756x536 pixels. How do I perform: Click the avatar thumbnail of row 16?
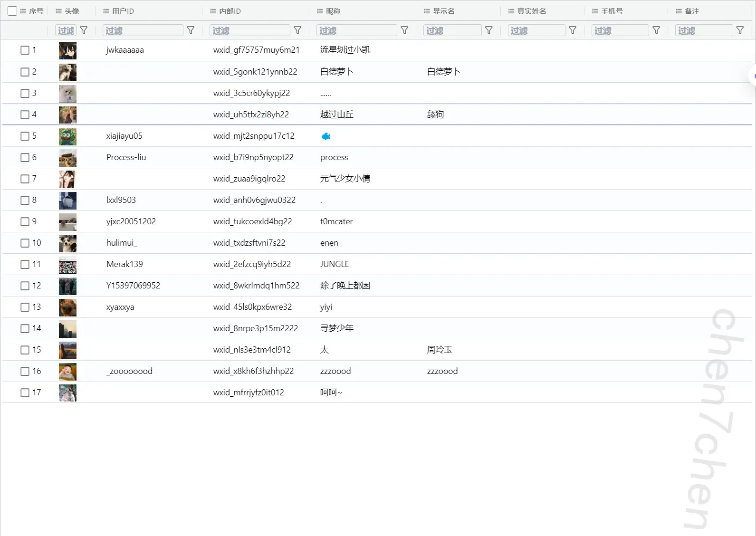67,372
